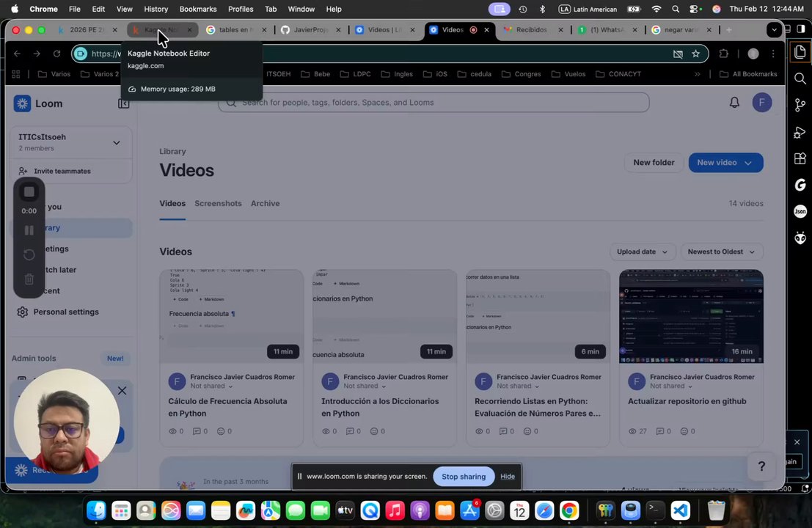Switch to the JavierProj GitHub browser tab

click(x=311, y=30)
